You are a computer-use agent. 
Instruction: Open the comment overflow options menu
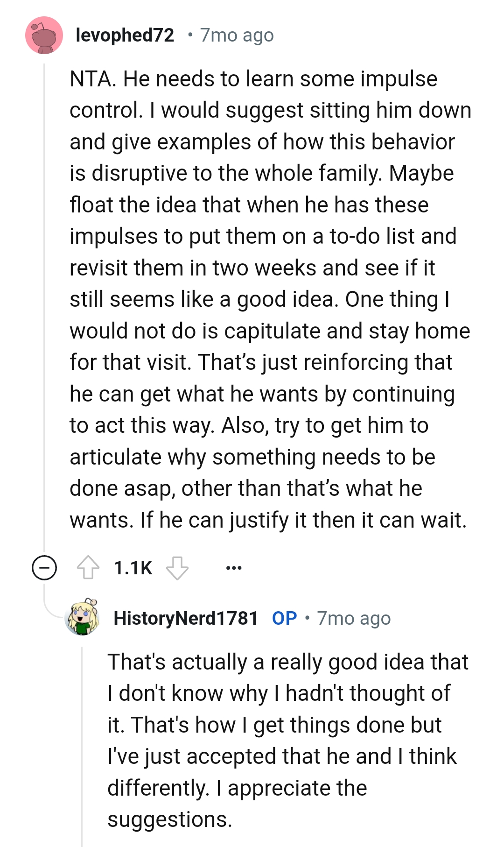point(235,567)
